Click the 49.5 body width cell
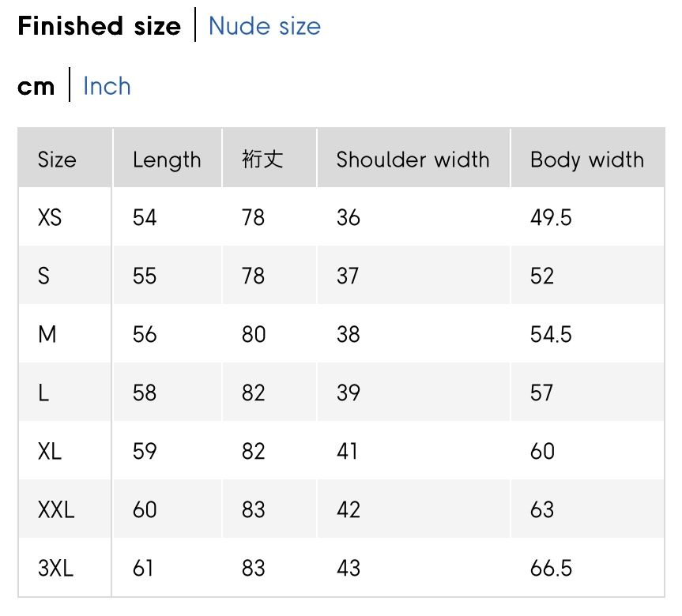 tap(551, 217)
